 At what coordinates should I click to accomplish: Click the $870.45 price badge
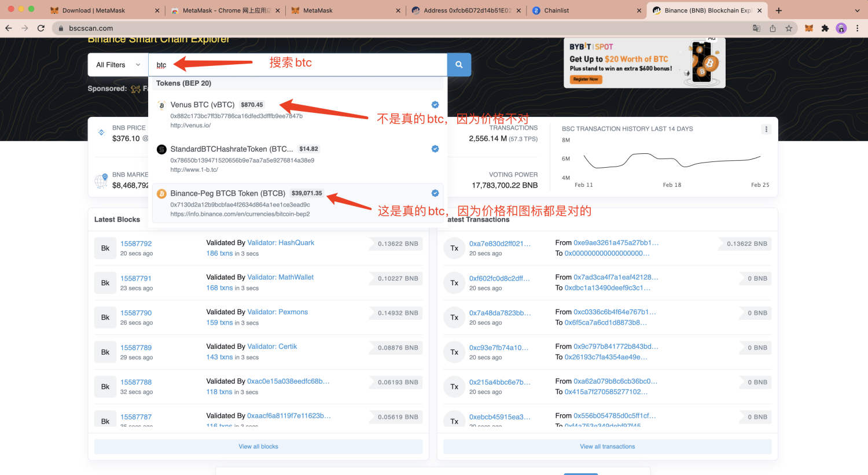(252, 105)
